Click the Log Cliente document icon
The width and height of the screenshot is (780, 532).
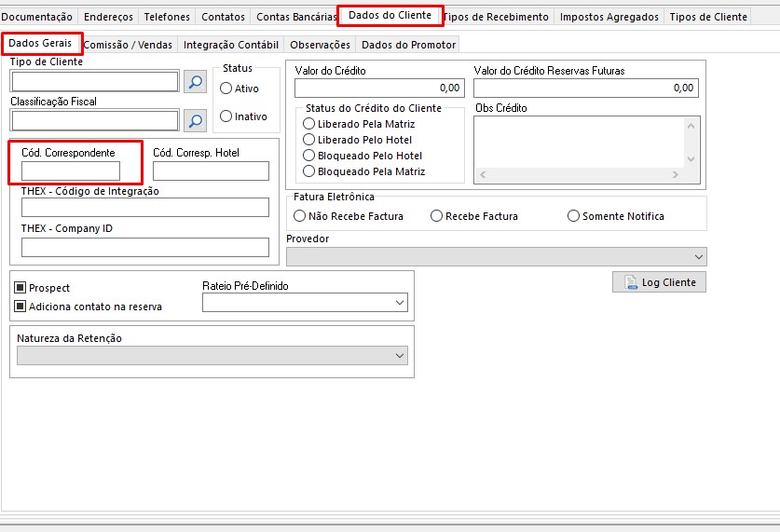630,282
